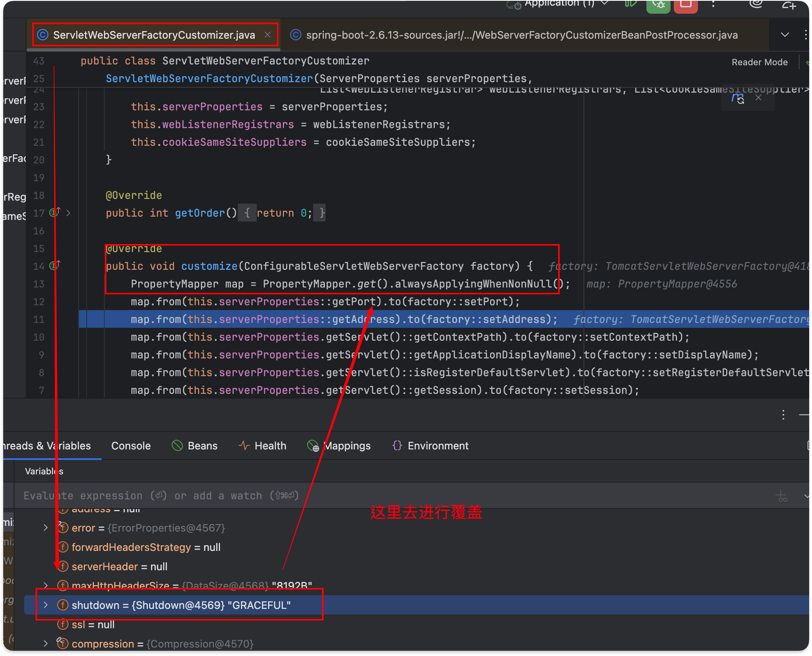Click override gutter icon beside customize line
The image size is (812, 656).
(x=55, y=265)
